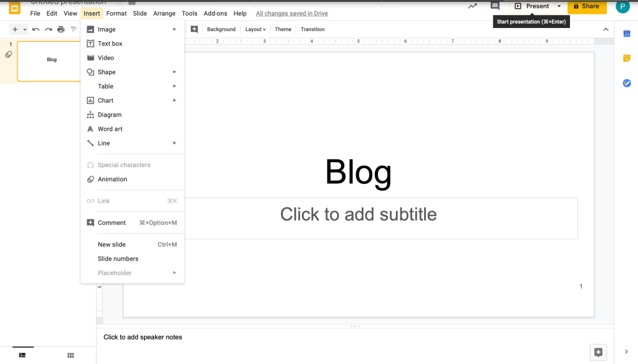638x364 pixels.
Task: Click the activity dashboard trend icon
Action: tap(473, 6)
